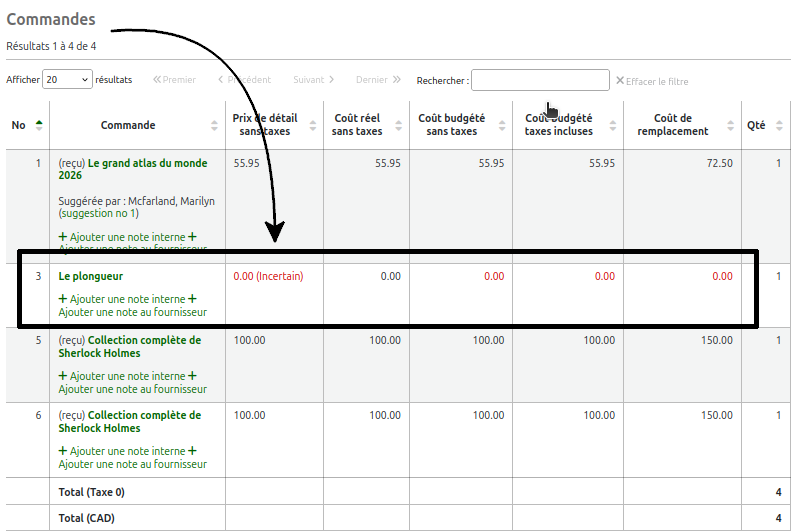This screenshot has width=791, height=531.
Task: Open Sherlock Holmes order number 5
Action: point(130,346)
